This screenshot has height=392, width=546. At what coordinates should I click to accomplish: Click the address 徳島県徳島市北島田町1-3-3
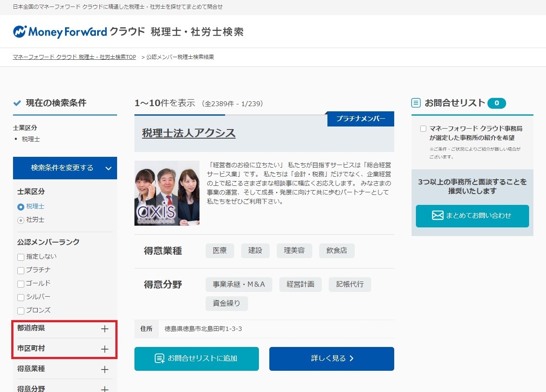click(203, 329)
